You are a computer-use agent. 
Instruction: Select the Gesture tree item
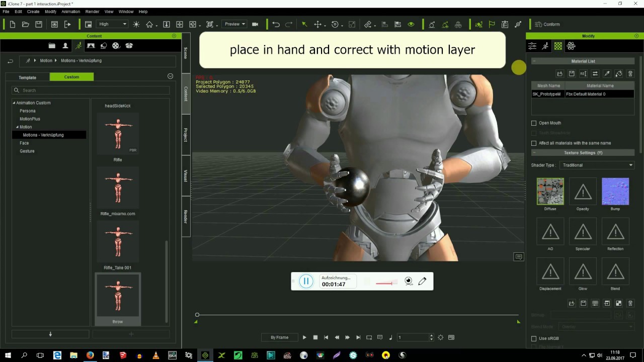coord(27,151)
